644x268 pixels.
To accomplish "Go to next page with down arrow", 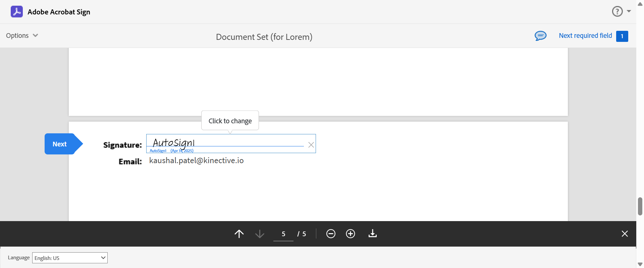I will [260, 233].
